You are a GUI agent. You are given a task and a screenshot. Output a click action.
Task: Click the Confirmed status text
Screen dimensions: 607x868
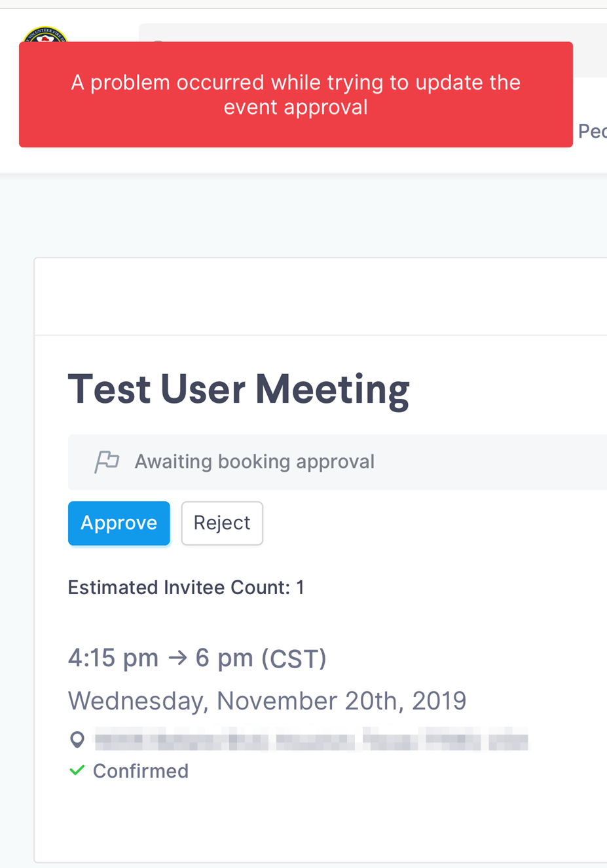tap(141, 771)
